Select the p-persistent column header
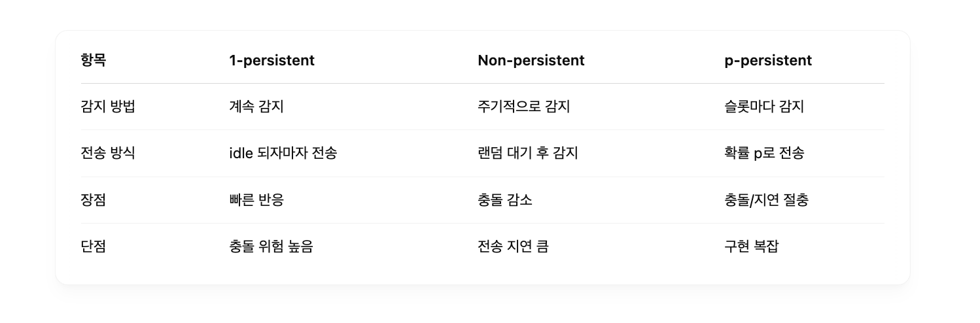The image size is (980, 323). tap(768, 60)
